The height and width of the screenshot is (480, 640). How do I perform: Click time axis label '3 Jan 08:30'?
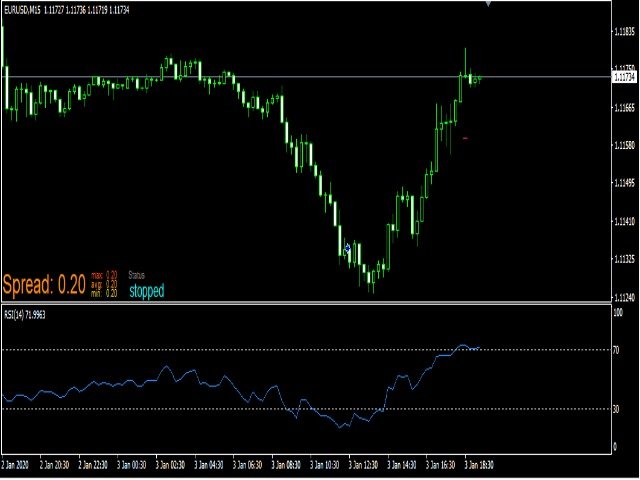pyautogui.click(x=286, y=465)
